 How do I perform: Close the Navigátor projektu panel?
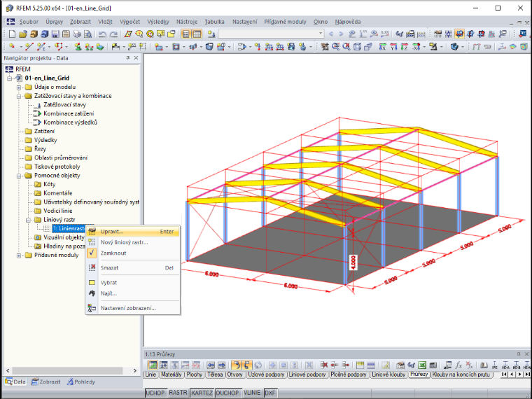coord(136,58)
